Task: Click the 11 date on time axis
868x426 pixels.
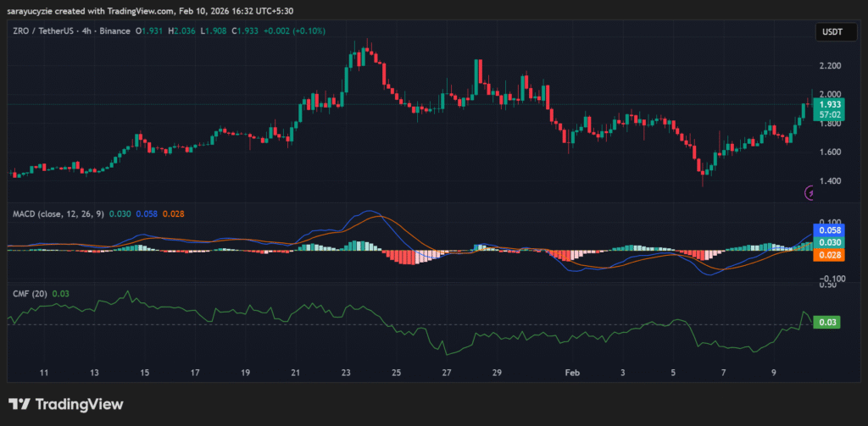Action: pos(44,373)
